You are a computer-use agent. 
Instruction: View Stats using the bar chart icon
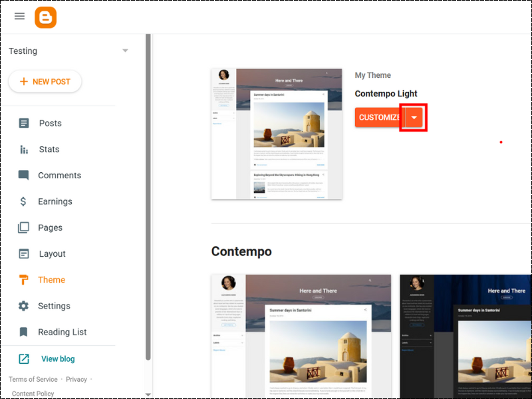25,149
